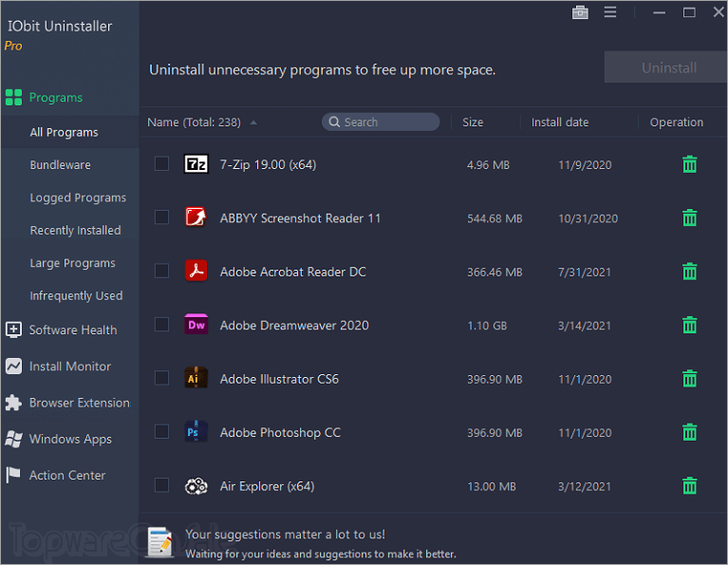
Task: Open Infrequently Used programs
Action: pyautogui.click(x=76, y=296)
